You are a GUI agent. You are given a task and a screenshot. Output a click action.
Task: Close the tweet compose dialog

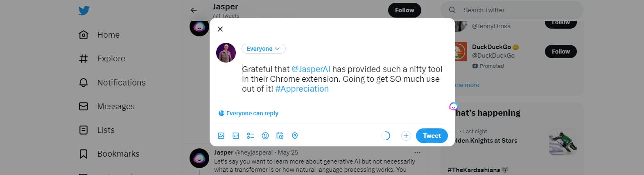[x=220, y=29]
